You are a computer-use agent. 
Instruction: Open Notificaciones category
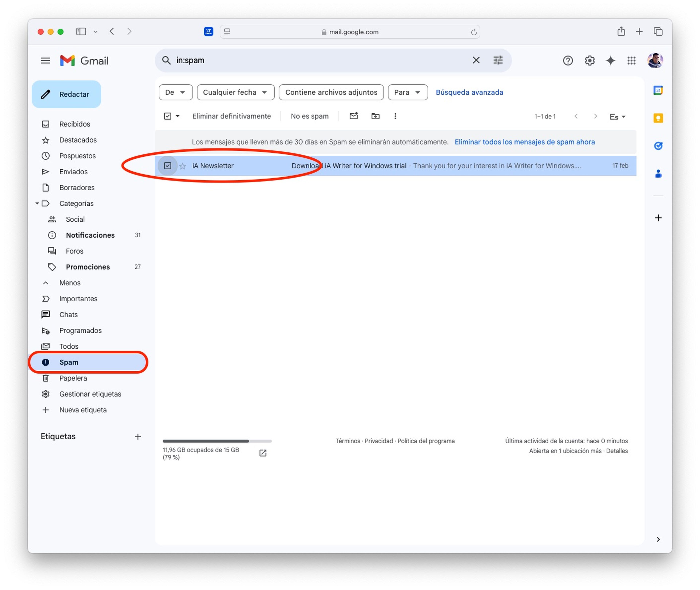[90, 235]
